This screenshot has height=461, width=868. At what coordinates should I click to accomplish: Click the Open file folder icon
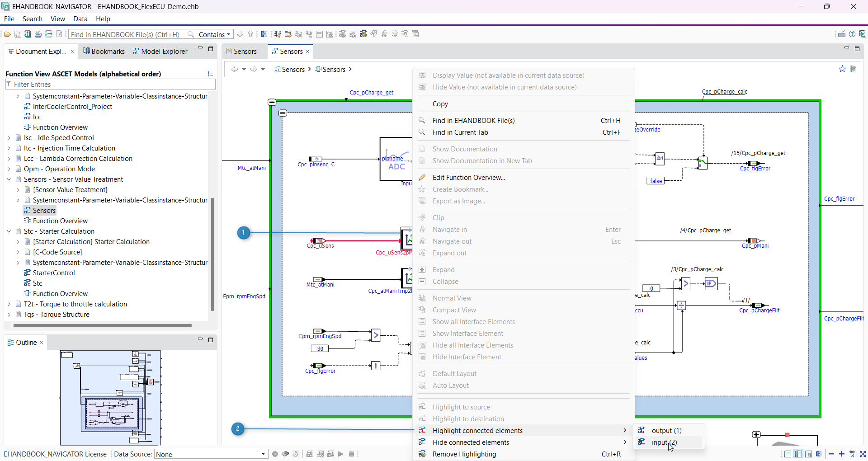7,34
